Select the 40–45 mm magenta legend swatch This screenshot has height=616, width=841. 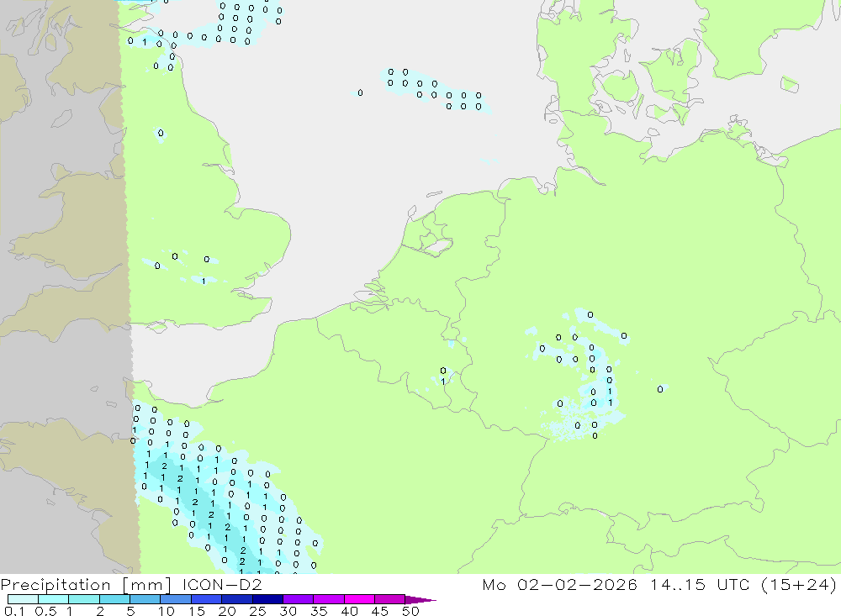(359, 599)
